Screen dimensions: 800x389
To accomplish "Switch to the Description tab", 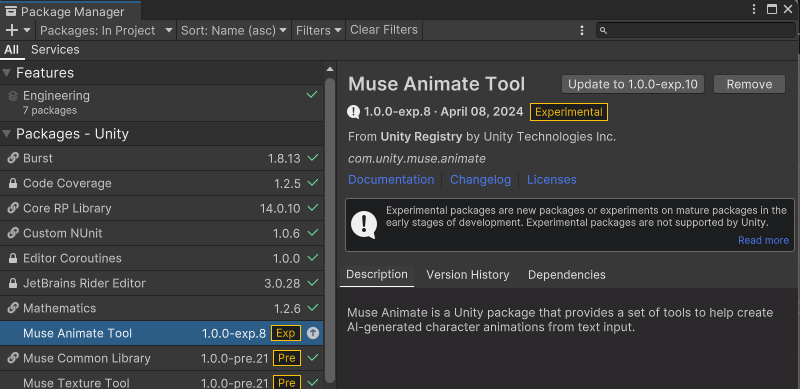I will point(377,275).
